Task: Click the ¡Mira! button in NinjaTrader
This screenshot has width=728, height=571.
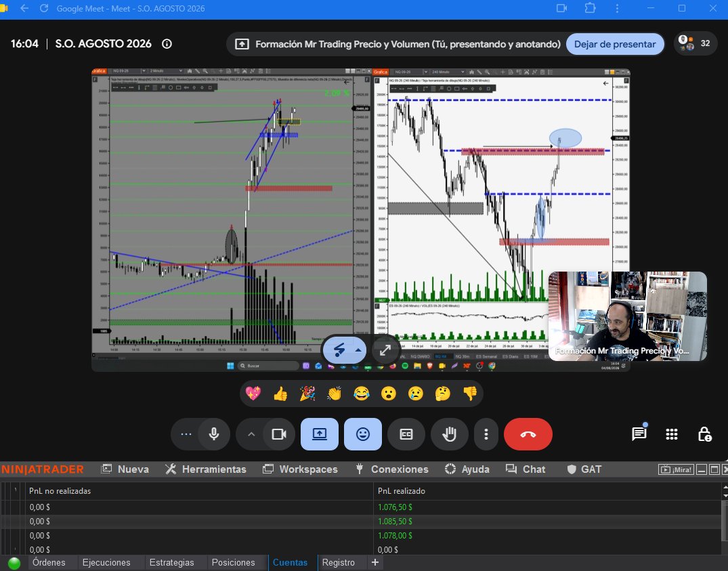Action: (676, 469)
